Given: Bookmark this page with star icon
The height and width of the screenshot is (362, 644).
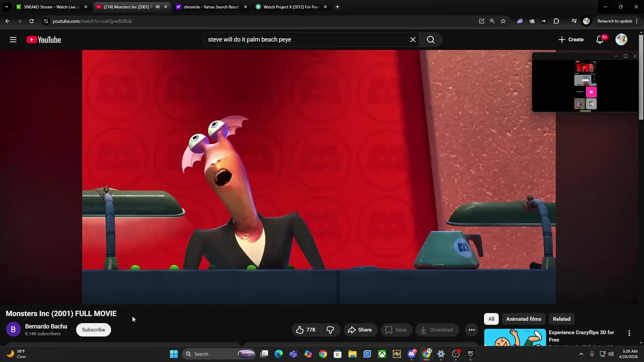Looking at the screenshot, I should 503,21.
